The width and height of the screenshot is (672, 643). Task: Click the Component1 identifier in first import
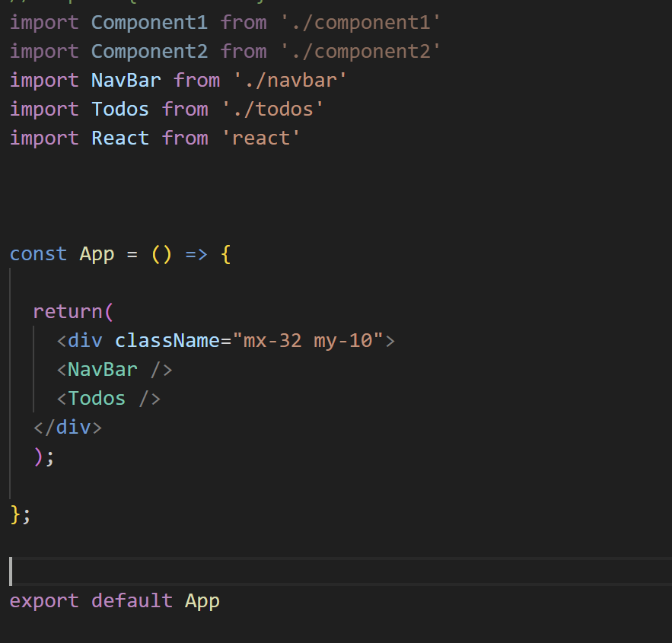149,22
